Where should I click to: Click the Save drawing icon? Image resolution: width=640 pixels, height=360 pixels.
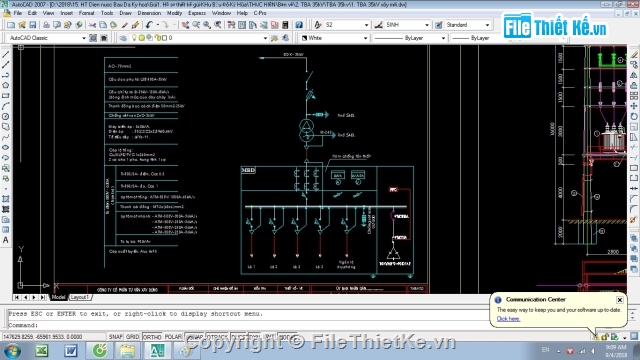point(33,25)
